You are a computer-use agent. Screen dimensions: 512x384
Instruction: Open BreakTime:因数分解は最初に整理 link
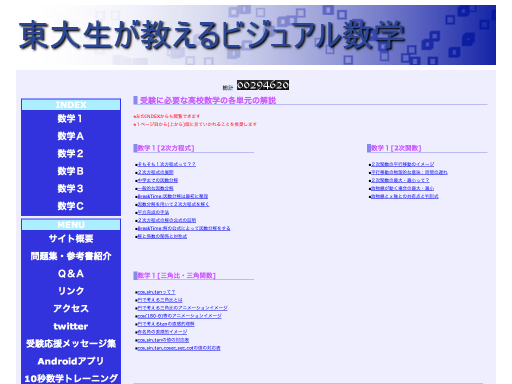click(173, 196)
